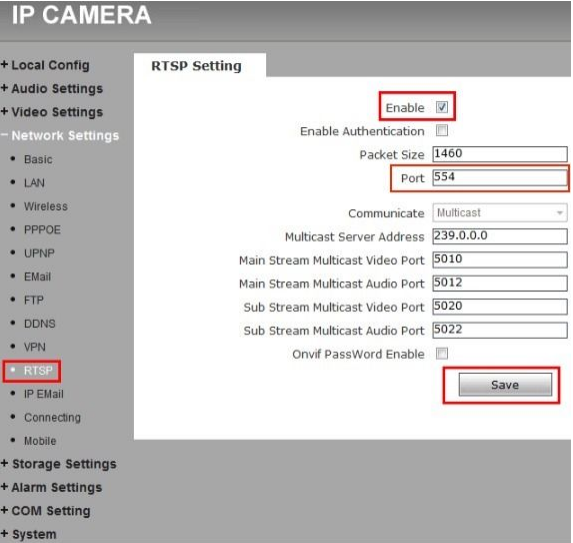
Task: Open the Communicate Multicast dropdown
Action: click(500, 213)
